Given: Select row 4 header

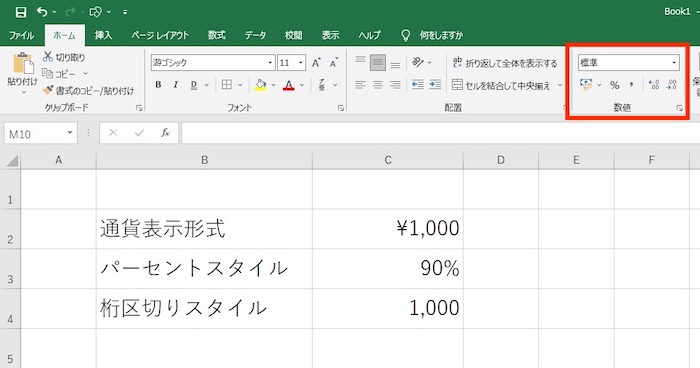Looking at the screenshot, I should 10,309.
